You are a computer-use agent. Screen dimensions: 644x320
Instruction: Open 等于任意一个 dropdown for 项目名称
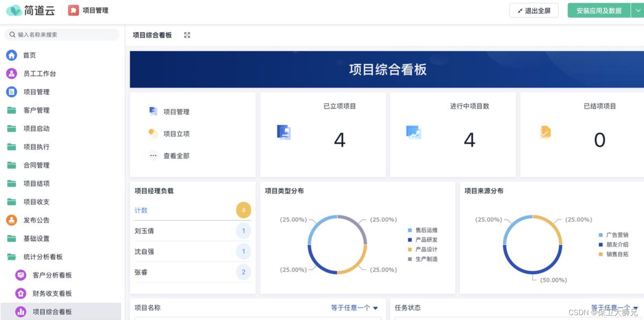[x=354, y=308]
